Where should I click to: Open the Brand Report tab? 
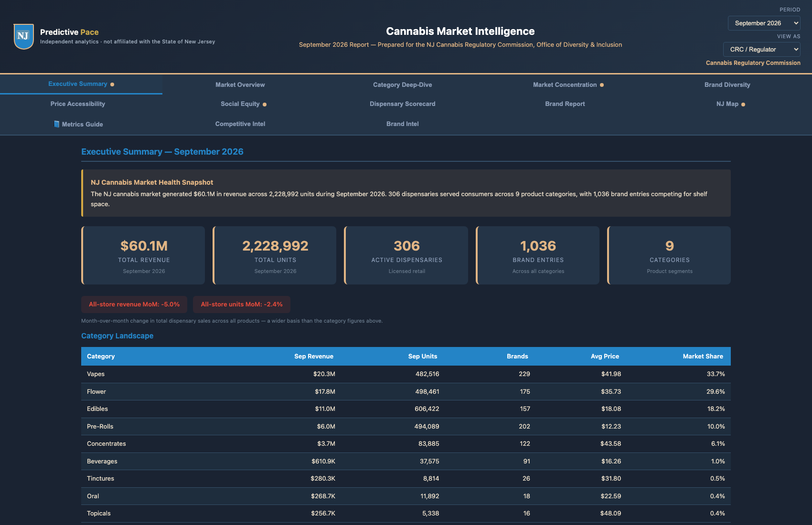point(565,104)
